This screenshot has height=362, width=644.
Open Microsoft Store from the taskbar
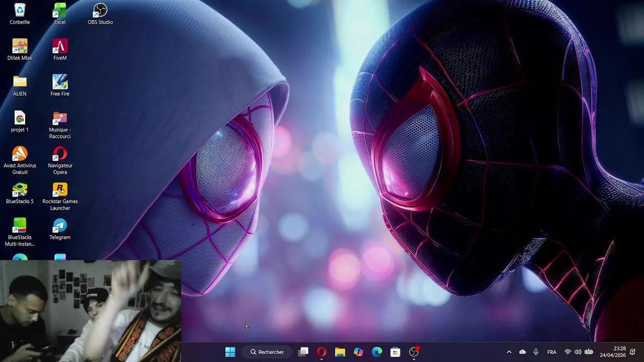pyautogui.click(x=395, y=352)
